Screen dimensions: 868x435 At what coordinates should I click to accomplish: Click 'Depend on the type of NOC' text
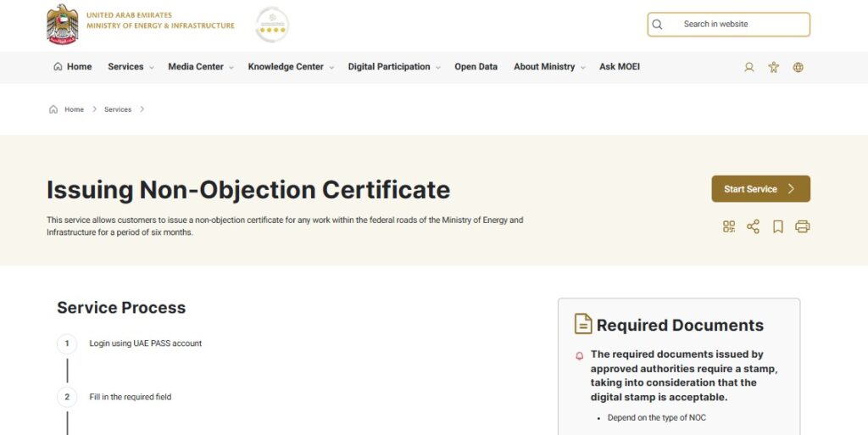tap(657, 418)
